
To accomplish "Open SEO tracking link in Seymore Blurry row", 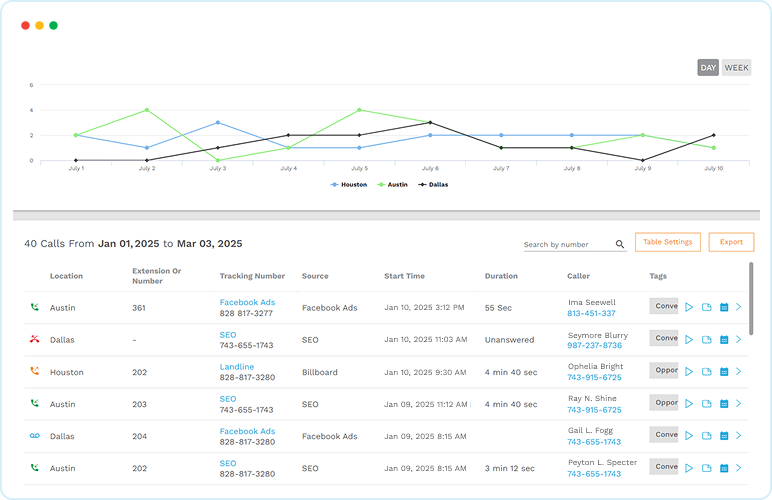I will (x=228, y=335).
